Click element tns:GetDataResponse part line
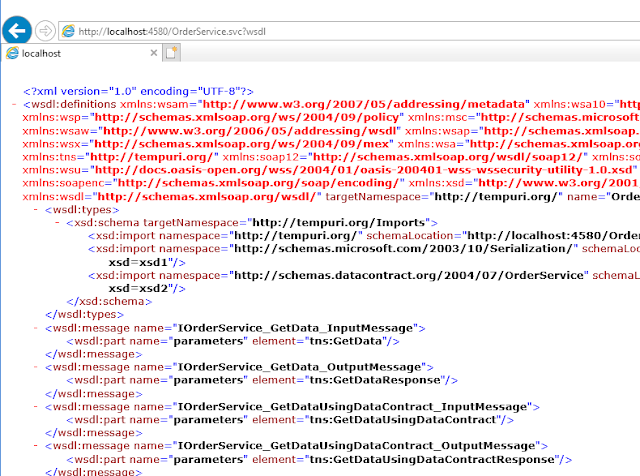The image size is (640, 476). tap(262, 380)
